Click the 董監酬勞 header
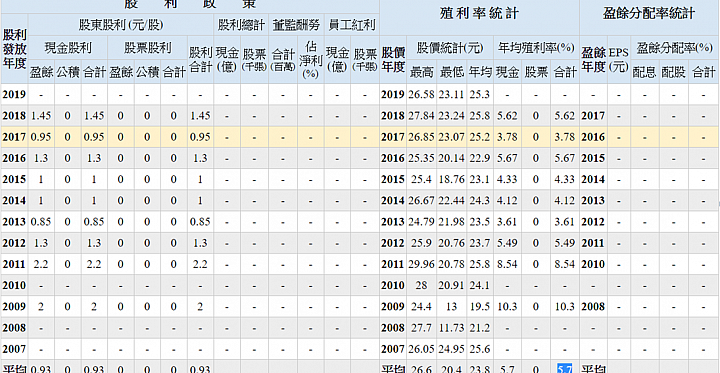720x373 pixels. click(297, 25)
